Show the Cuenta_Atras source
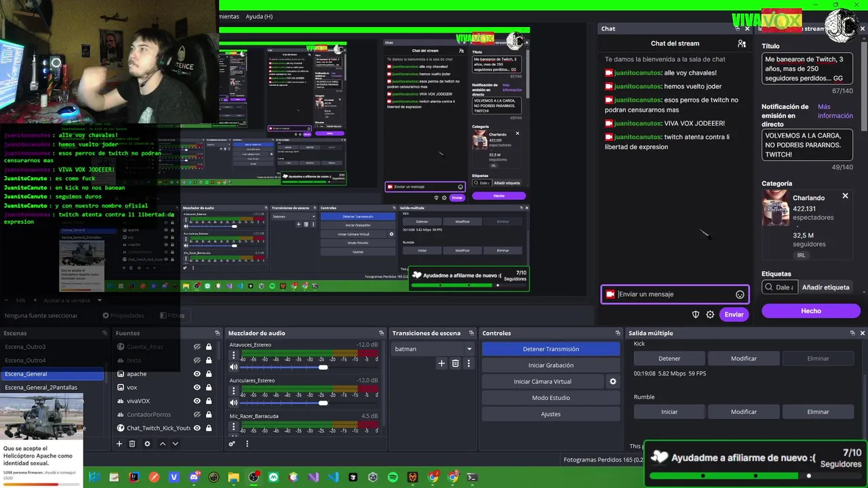The width and height of the screenshot is (868, 488). coord(197,347)
